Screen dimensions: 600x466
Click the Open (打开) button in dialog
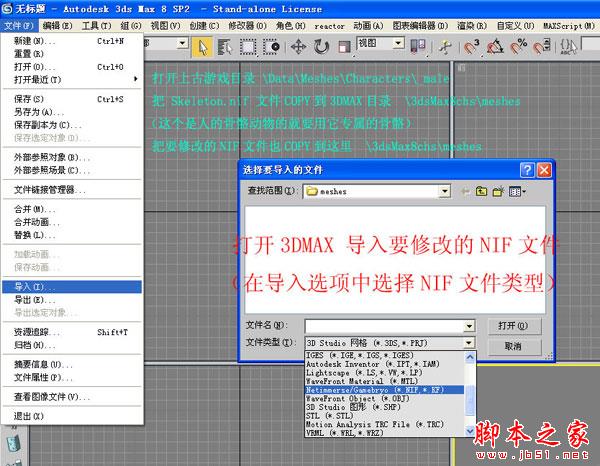point(515,326)
